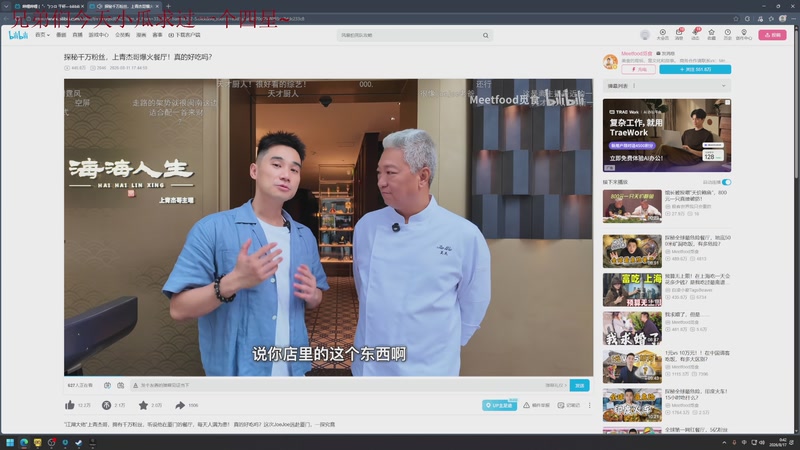
Task: Open the three-dot more options menu
Action: point(589,405)
